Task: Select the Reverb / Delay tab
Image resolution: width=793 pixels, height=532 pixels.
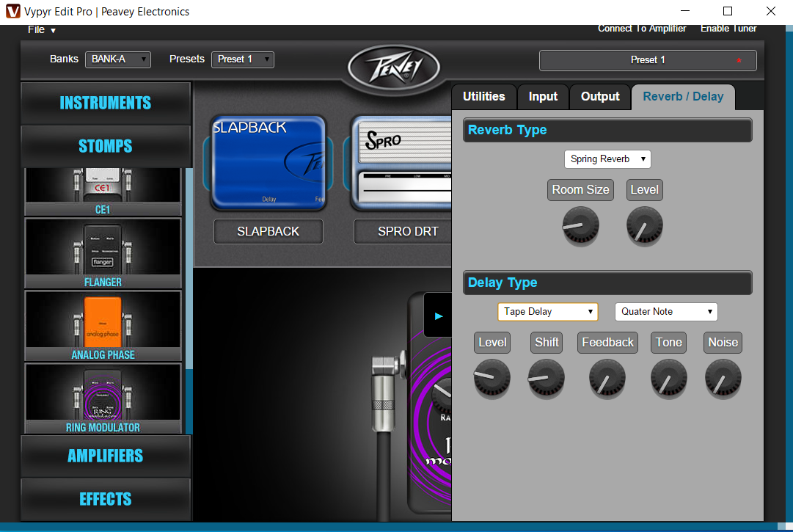Action: (x=683, y=97)
